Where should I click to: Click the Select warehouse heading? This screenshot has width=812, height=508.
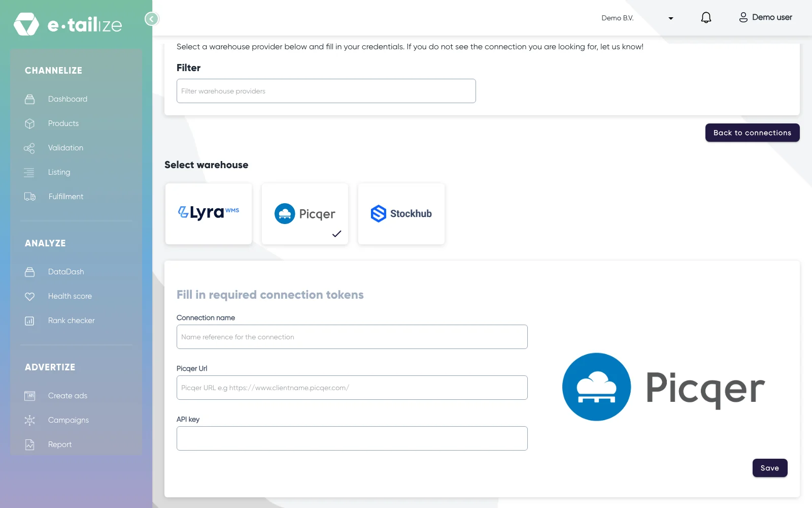[x=207, y=165]
